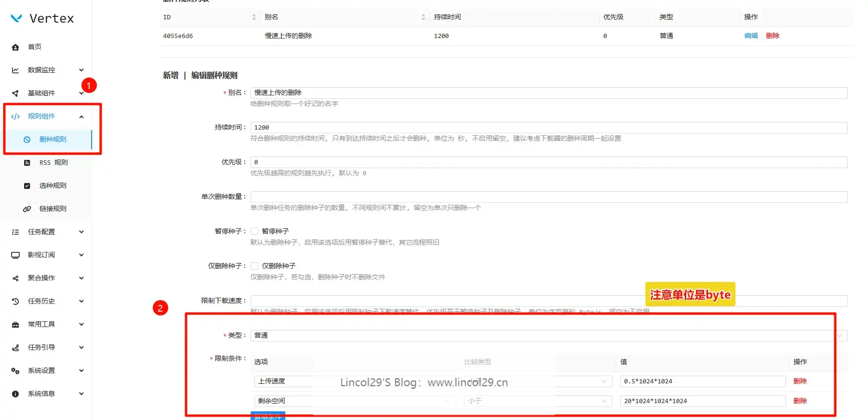868x420 pixels.
Task: Click the RSS 规则 feed icon
Action: 27,163
